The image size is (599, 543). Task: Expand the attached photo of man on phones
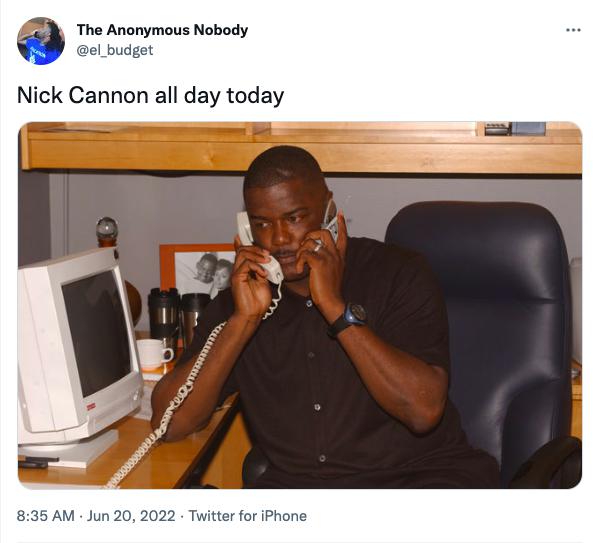click(300, 305)
